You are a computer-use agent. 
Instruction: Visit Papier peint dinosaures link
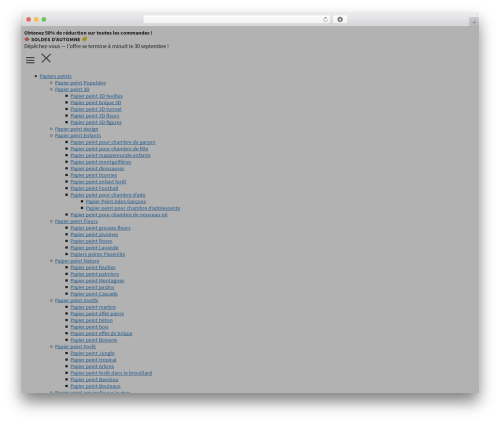(x=97, y=168)
